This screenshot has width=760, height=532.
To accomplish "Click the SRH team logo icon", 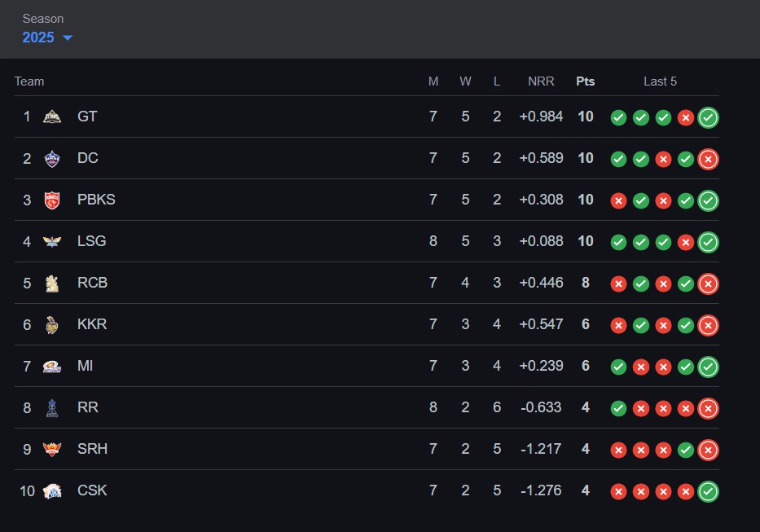I will [x=52, y=449].
